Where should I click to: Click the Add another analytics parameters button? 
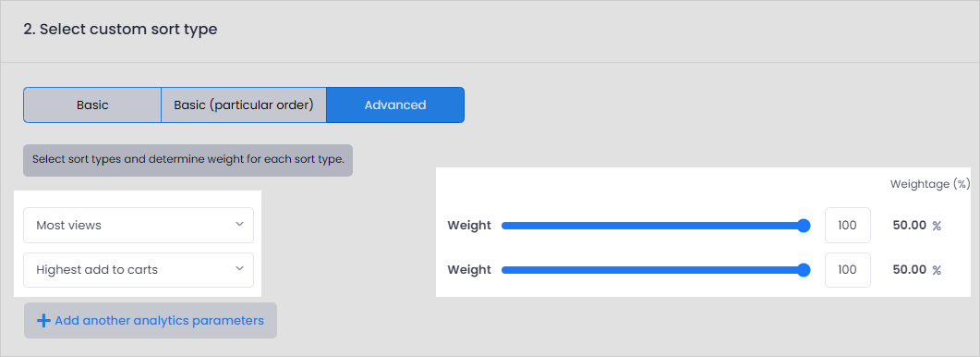pos(150,321)
